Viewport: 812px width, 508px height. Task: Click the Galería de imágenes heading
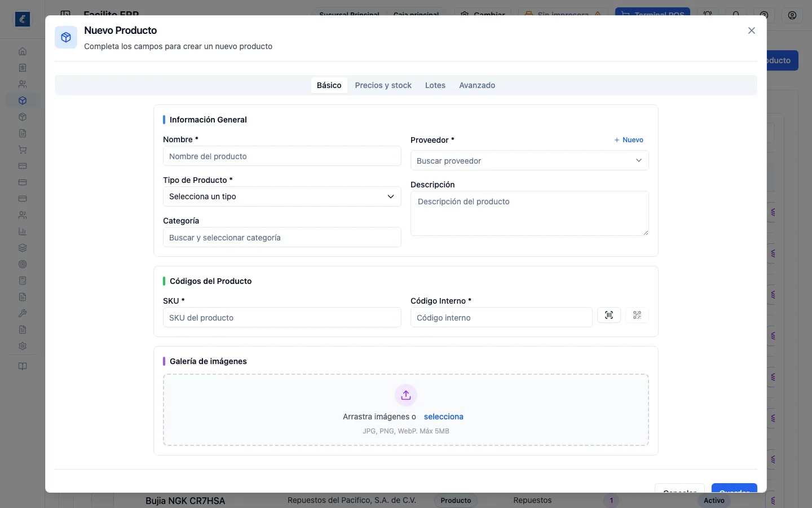click(x=208, y=361)
